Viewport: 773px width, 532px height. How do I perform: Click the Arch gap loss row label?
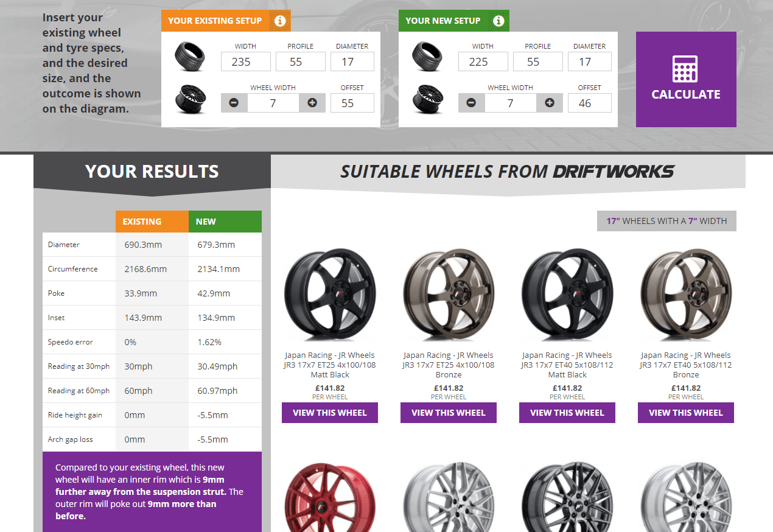coord(71,439)
